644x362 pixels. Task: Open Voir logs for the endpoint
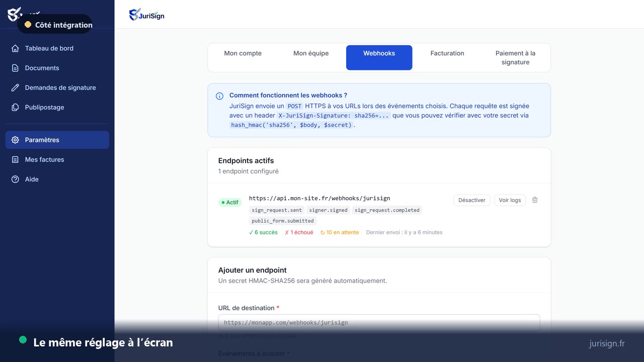510,200
